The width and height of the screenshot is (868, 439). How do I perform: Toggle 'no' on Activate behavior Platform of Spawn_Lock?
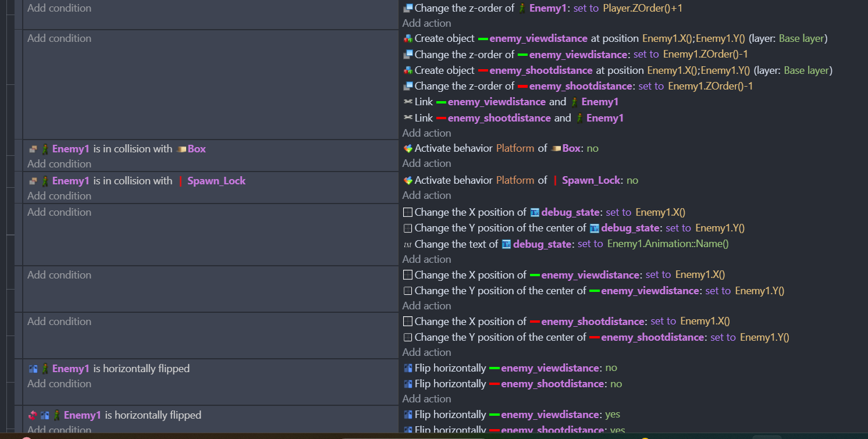point(632,180)
